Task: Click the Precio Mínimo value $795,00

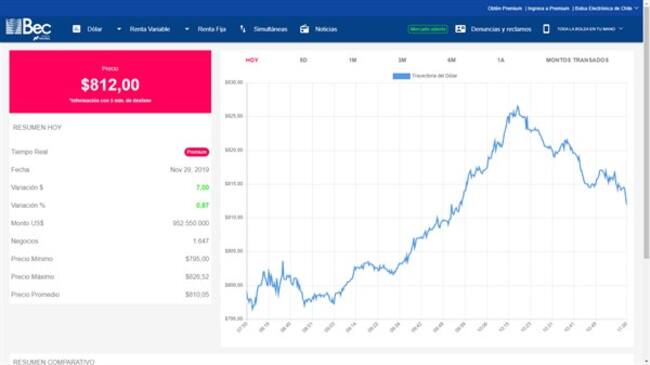Action: (x=197, y=259)
